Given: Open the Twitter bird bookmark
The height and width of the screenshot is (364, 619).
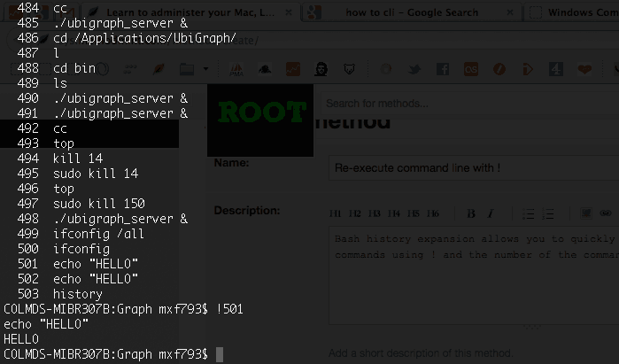Looking at the screenshot, I should click(x=414, y=70).
